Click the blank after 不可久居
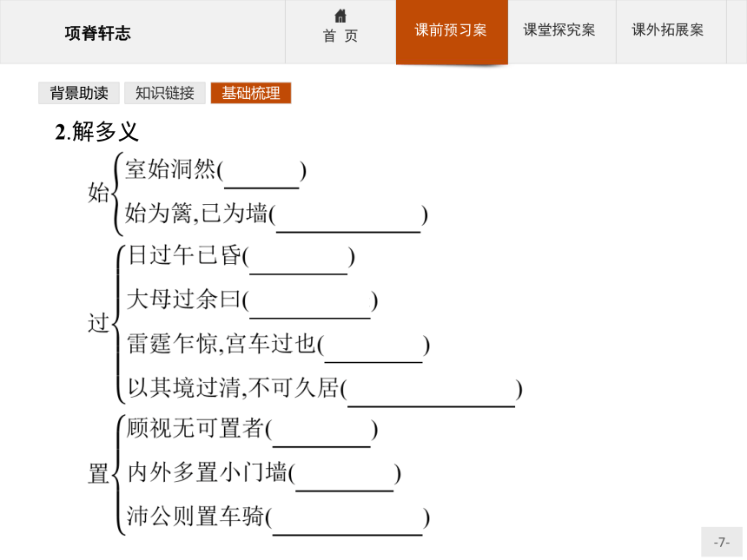The height and width of the screenshot is (560, 747). point(431,392)
